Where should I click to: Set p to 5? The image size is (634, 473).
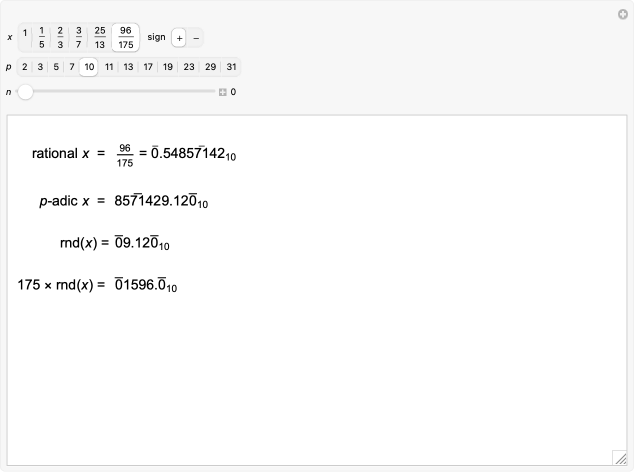(56, 67)
